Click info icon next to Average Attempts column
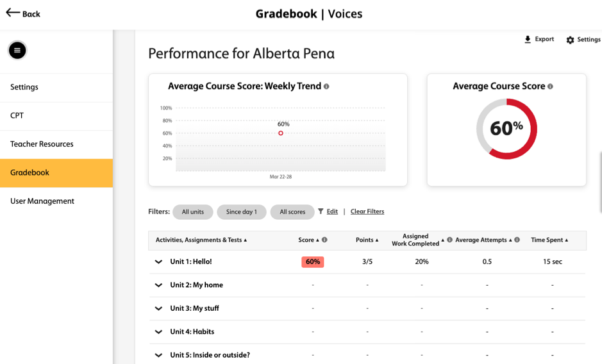The height and width of the screenshot is (364, 602). click(x=517, y=240)
